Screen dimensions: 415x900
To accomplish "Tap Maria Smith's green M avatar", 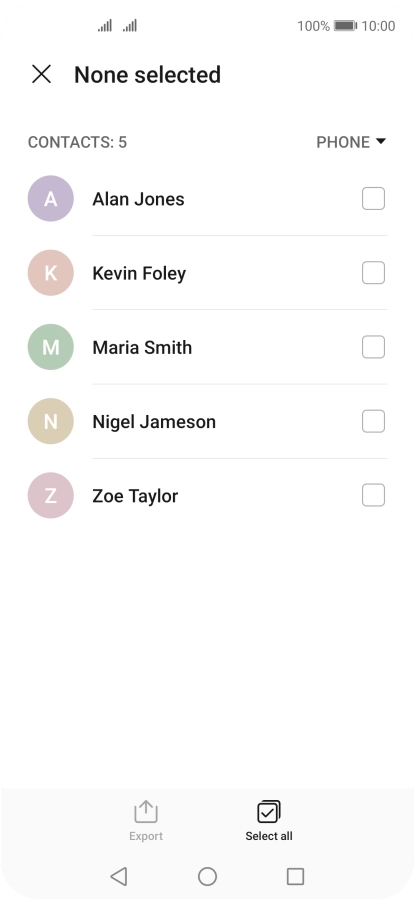I will point(51,347).
